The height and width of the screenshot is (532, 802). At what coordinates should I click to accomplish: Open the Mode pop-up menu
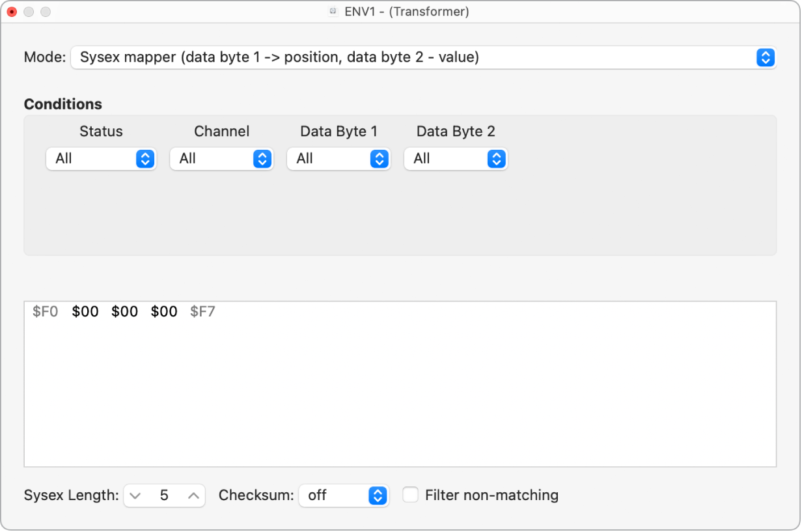click(x=423, y=57)
